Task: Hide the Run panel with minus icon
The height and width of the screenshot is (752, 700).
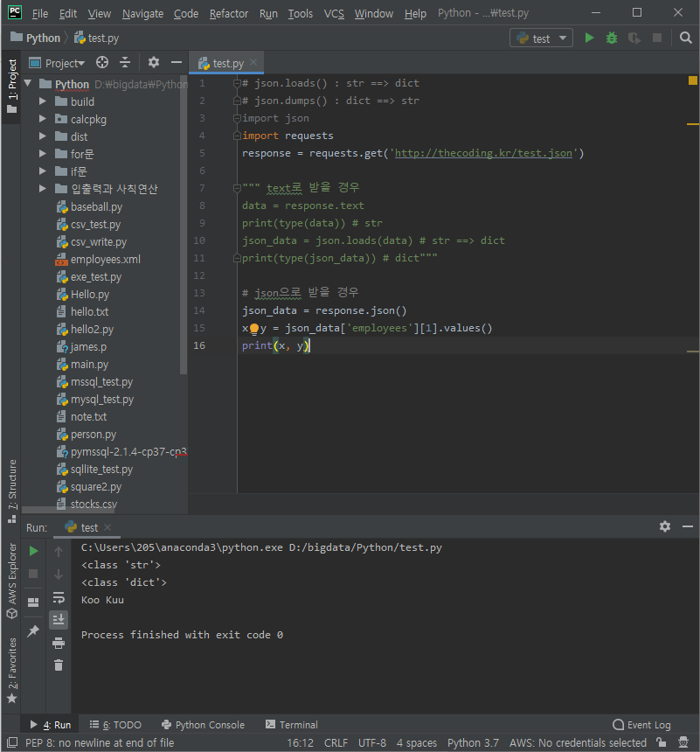Action: 688,526
